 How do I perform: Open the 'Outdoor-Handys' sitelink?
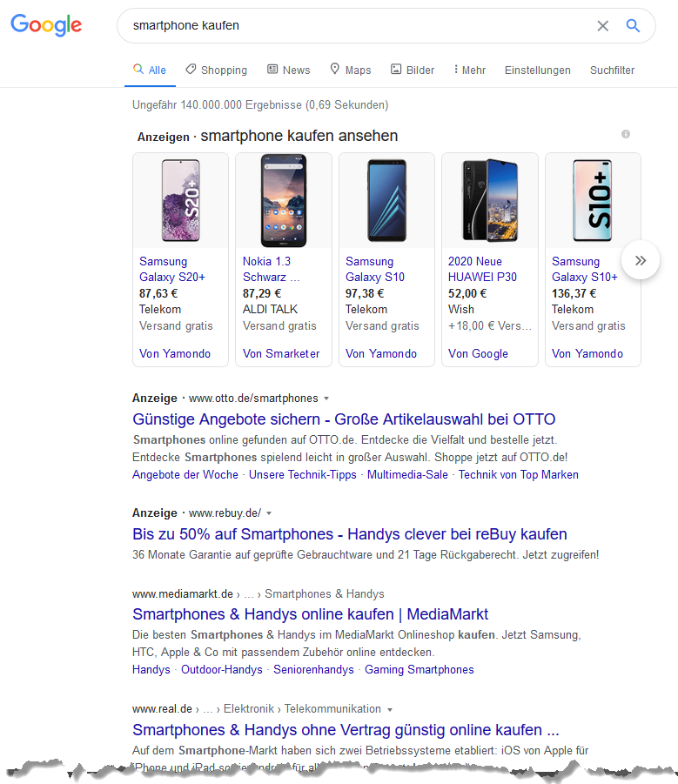tap(221, 669)
